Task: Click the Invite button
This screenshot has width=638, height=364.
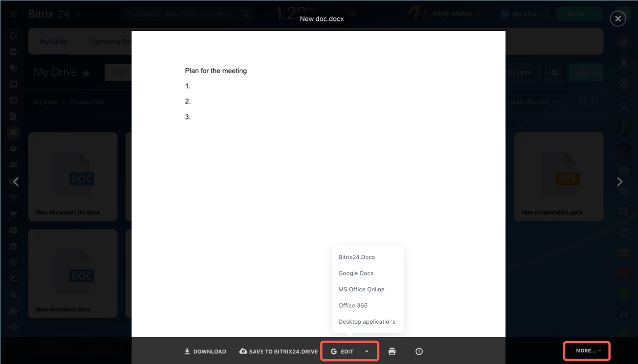Action: tap(576, 14)
